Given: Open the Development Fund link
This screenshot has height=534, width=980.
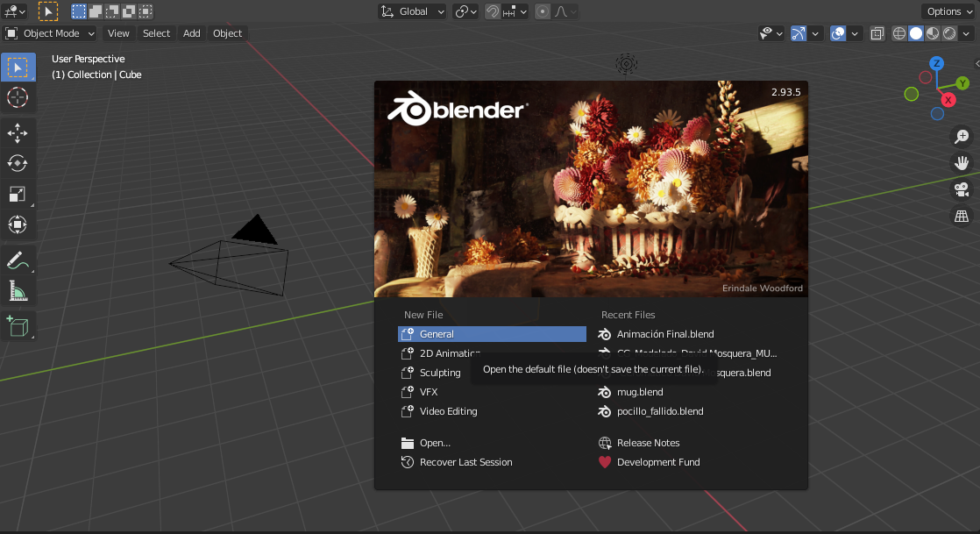Looking at the screenshot, I should pyautogui.click(x=689, y=462).
